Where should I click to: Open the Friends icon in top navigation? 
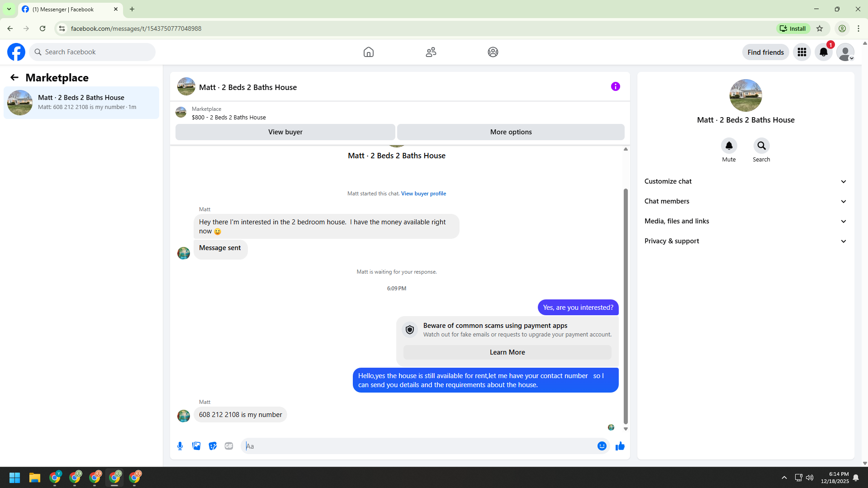(x=431, y=52)
